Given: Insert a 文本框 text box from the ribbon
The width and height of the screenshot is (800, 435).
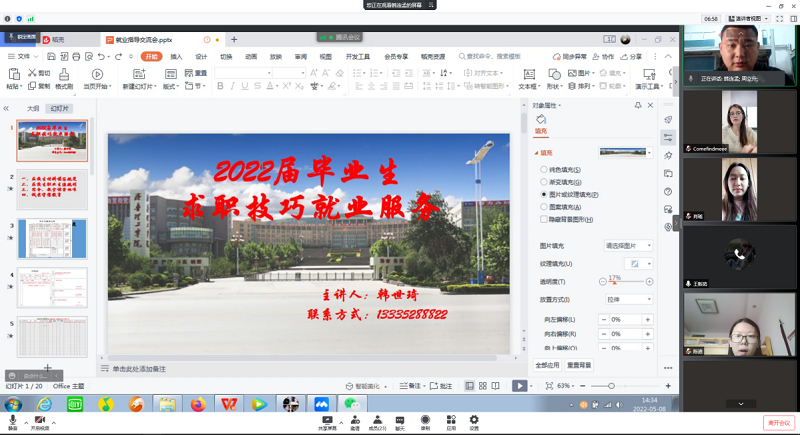Looking at the screenshot, I should click(x=528, y=74).
